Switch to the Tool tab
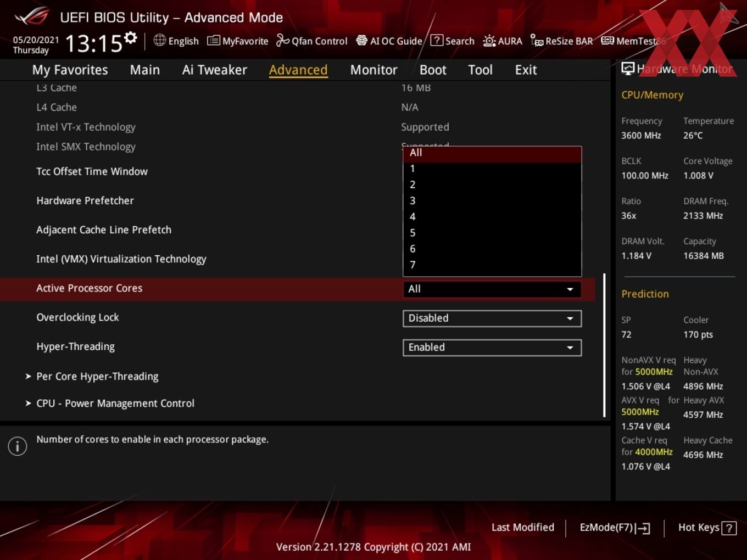Image resolution: width=747 pixels, height=560 pixels. 480,70
